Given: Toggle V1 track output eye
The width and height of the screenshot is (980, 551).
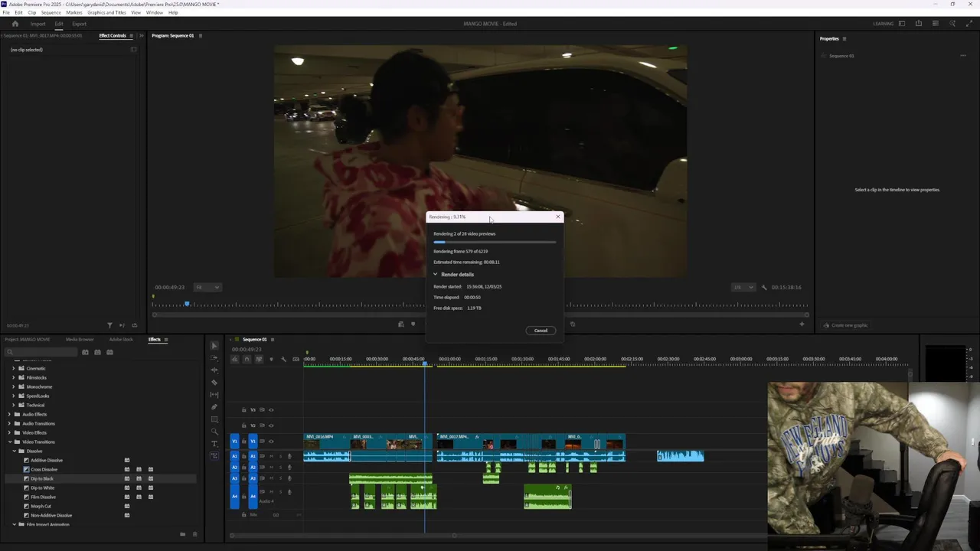Looking at the screenshot, I should tap(270, 442).
